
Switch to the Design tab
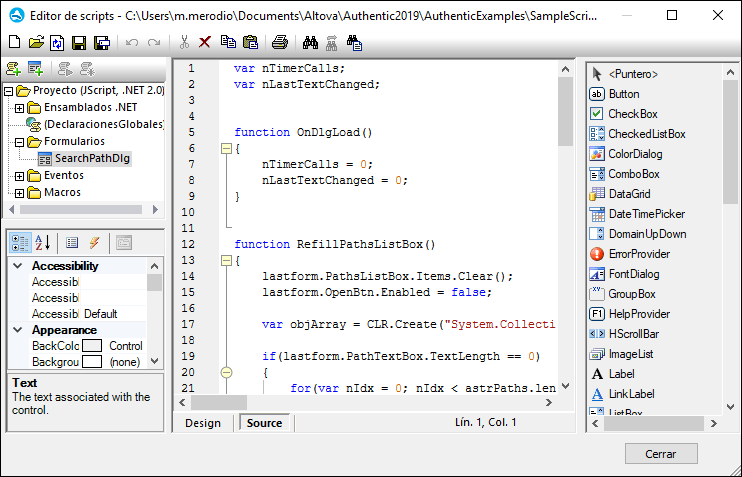click(203, 423)
